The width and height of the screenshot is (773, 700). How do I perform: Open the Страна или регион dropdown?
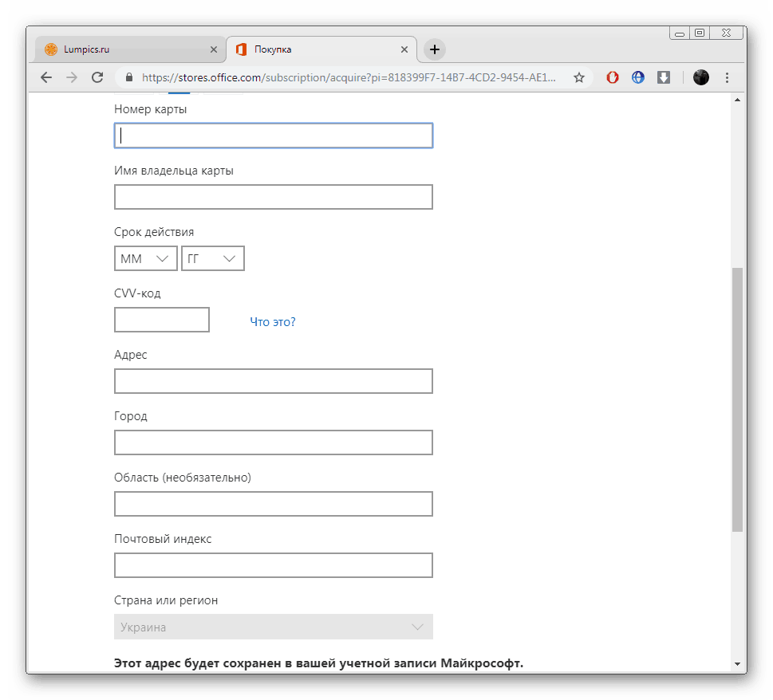click(x=274, y=627)
